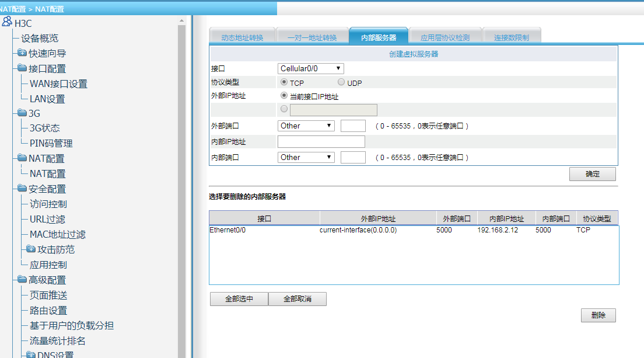Screen dimensions: 644x358
Task: Open 3G状态 page
Action: (45, 128)
